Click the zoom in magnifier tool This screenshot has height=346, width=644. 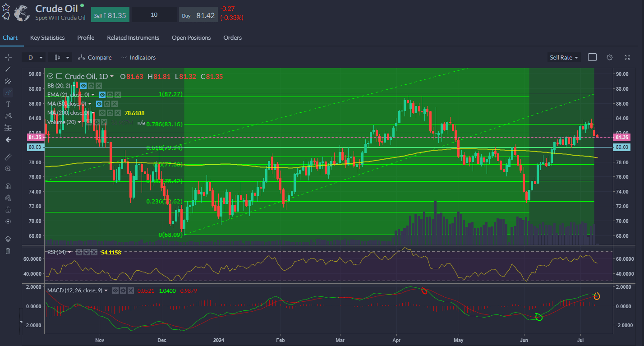coord(8,168)
